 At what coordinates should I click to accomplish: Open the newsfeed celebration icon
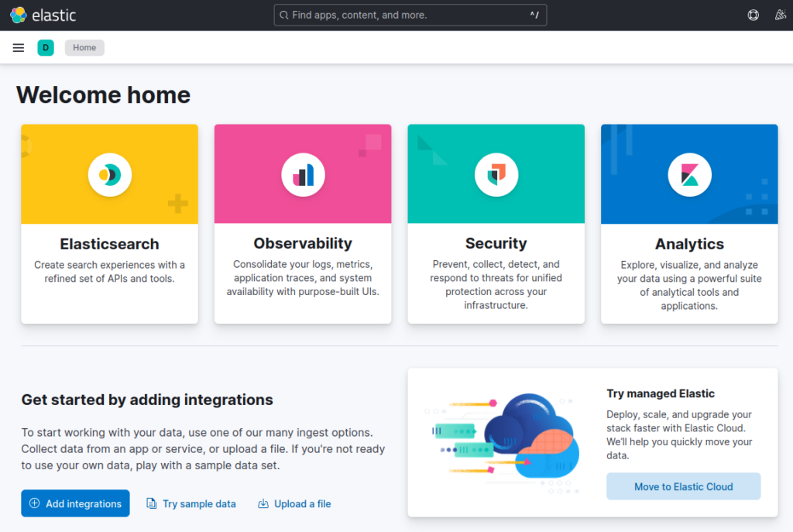[x=781, y=15]
